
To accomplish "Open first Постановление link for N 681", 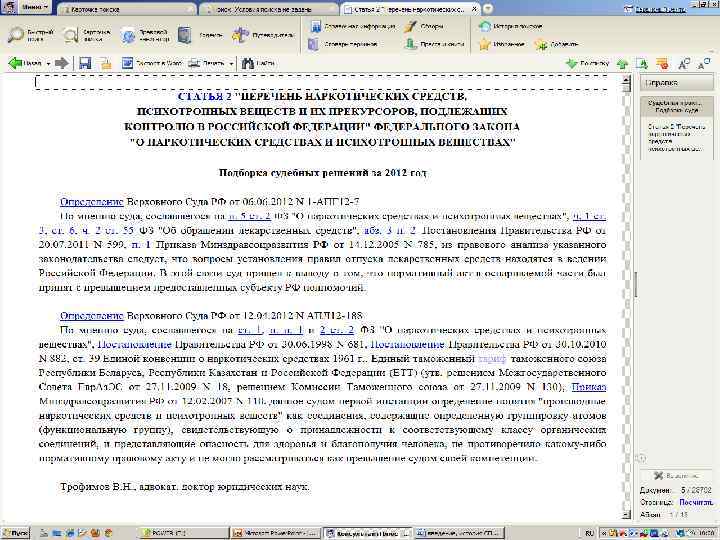I will pyautogui.click(x=135, y=344).
